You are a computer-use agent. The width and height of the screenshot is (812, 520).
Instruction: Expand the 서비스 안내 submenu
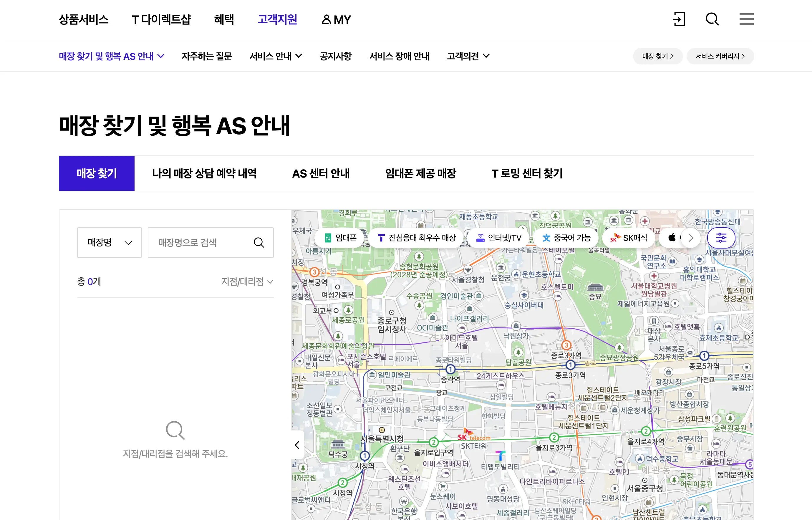pyautogui.click(x=276, y=56)
